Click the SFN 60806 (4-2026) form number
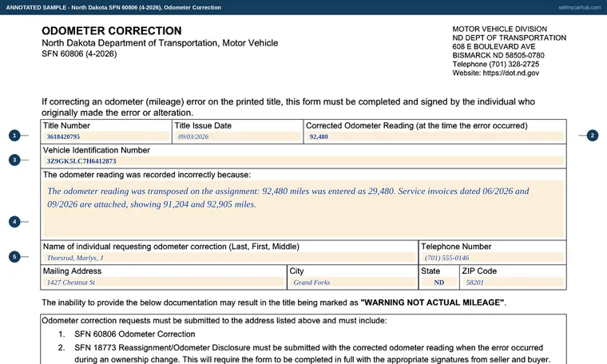The width and height of the screenshot is (607, 364). coord(79,53)
